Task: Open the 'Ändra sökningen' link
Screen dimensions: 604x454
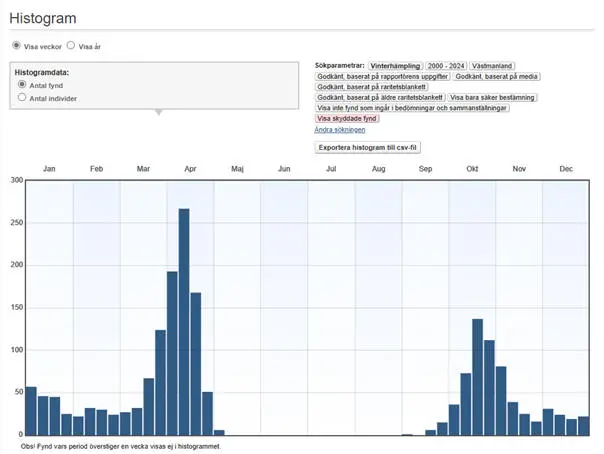Action: (340, 129)
